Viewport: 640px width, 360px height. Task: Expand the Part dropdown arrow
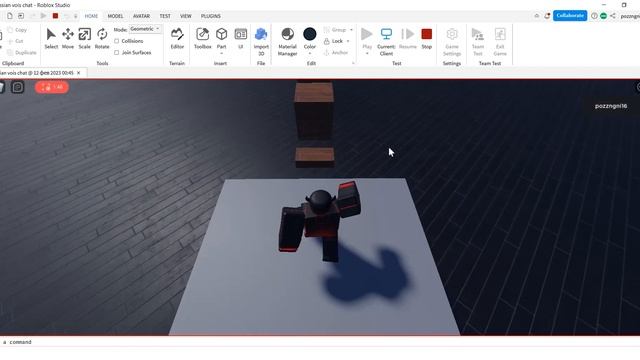222,53
